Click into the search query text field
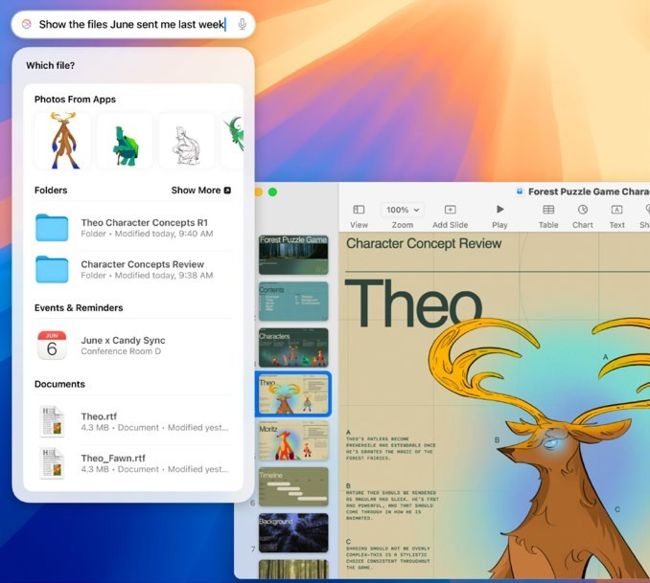 [x=130, y=24]
